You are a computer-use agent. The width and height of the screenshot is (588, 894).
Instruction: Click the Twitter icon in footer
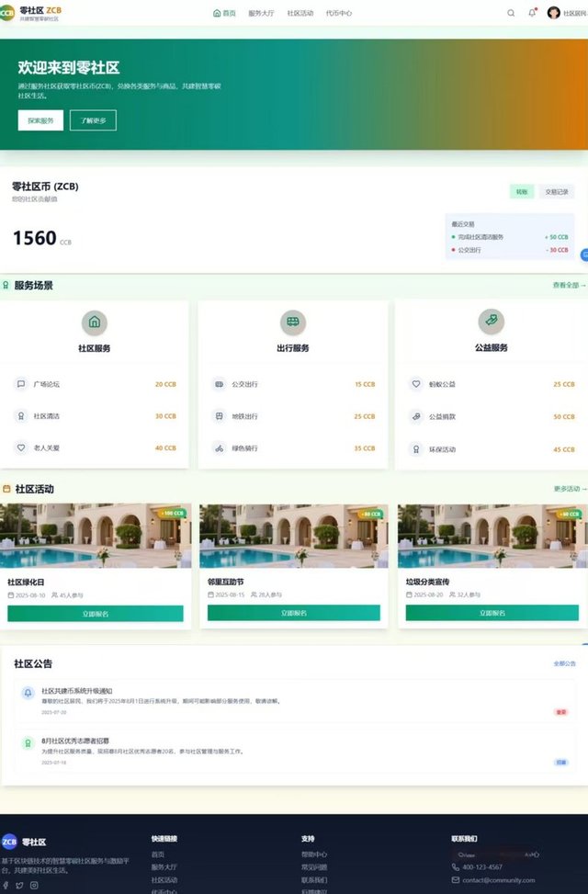click(x=20, y=886)
